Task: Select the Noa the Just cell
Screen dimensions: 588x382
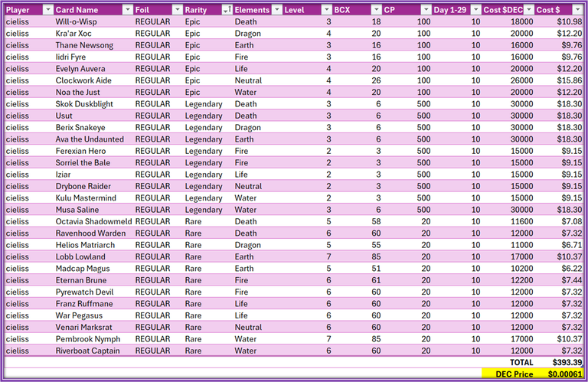Action: [x=93, y=92]
